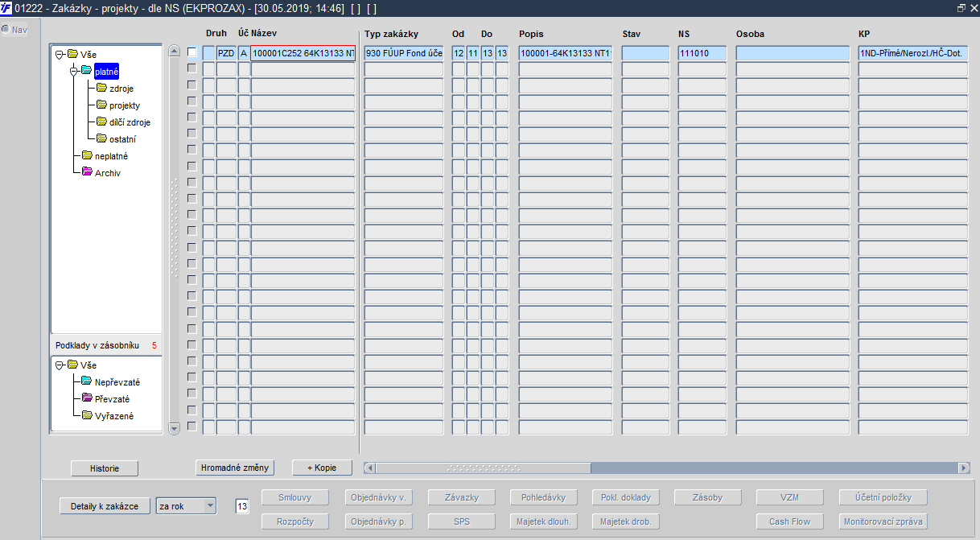
Task: Click the Podklady v zásobníku label
Action: [x=97, y=345]
